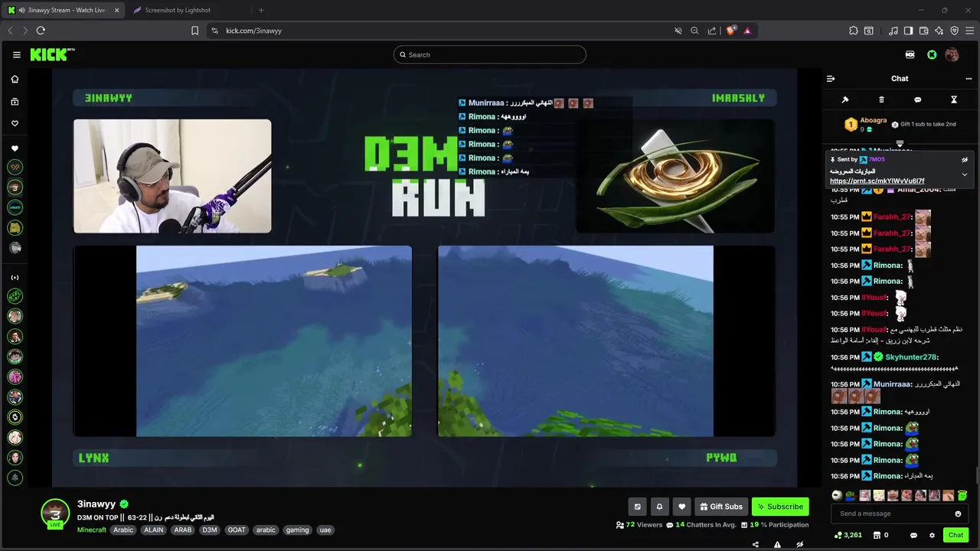Select the uae tag
This screenshot has height=551, width=980.
point(325,530)
